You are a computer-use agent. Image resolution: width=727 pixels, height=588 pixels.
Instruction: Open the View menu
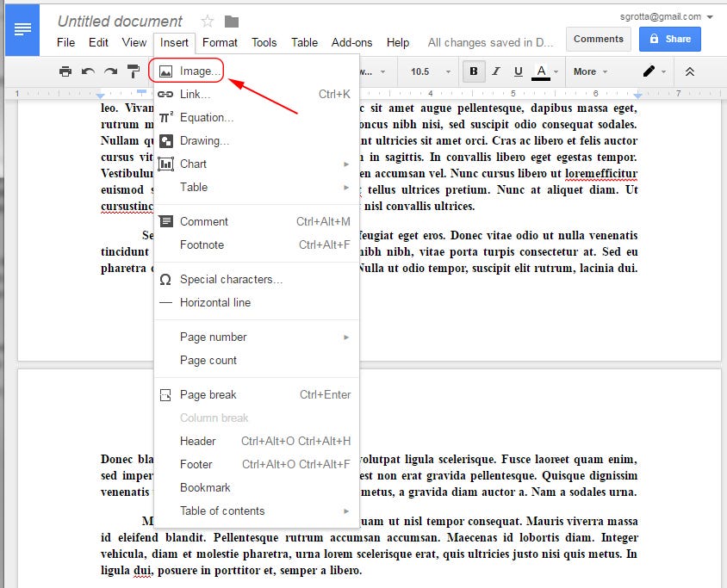click(x=134, y=43)
